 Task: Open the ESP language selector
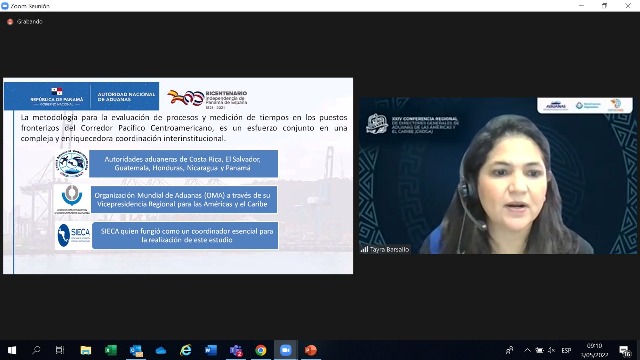tap(566, 350)
